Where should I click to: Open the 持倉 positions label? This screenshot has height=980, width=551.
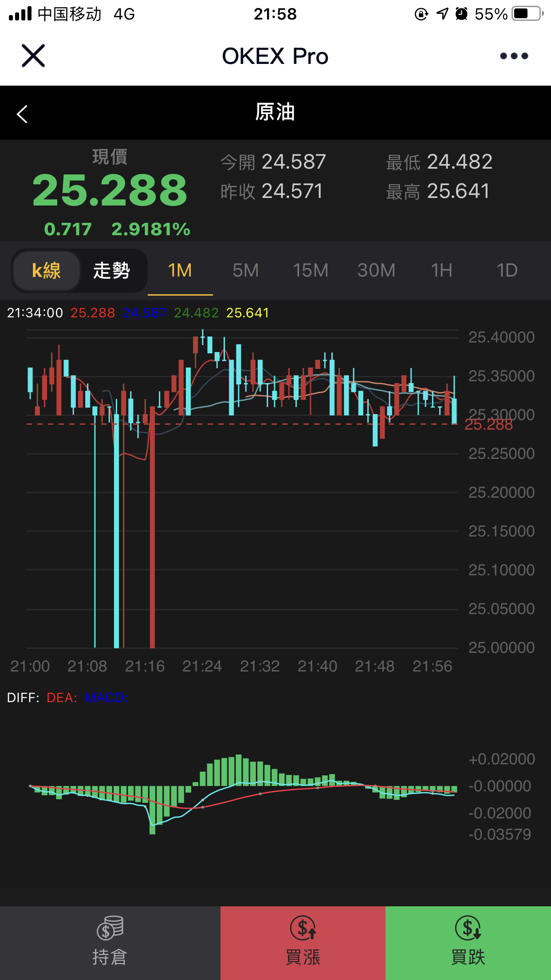click(x=110, y=957)
